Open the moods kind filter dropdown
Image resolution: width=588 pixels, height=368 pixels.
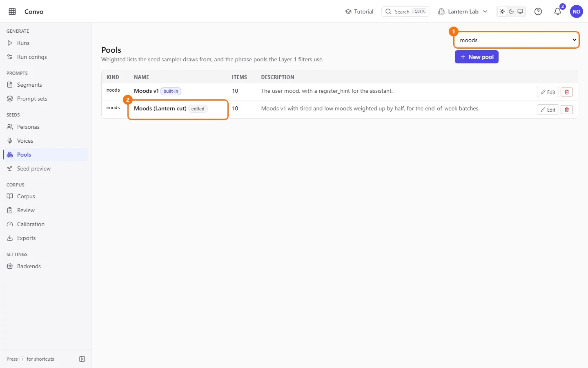click(517, 40)
